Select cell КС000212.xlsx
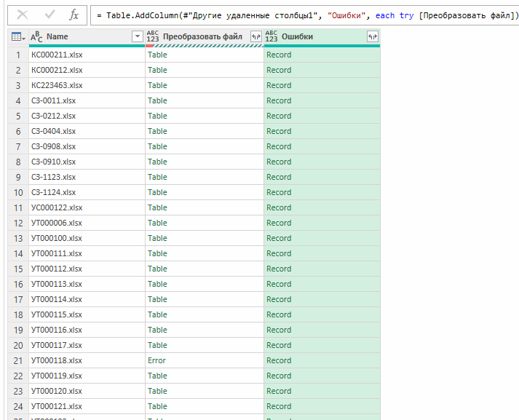The height and width of the screenshot is (420, 519). click(87, 70)
